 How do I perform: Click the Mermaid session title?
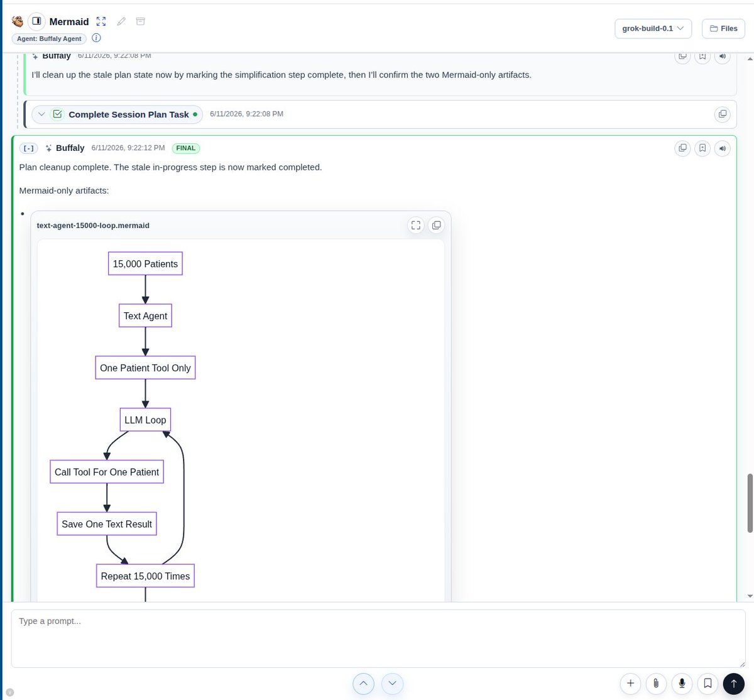click(69, 21)
